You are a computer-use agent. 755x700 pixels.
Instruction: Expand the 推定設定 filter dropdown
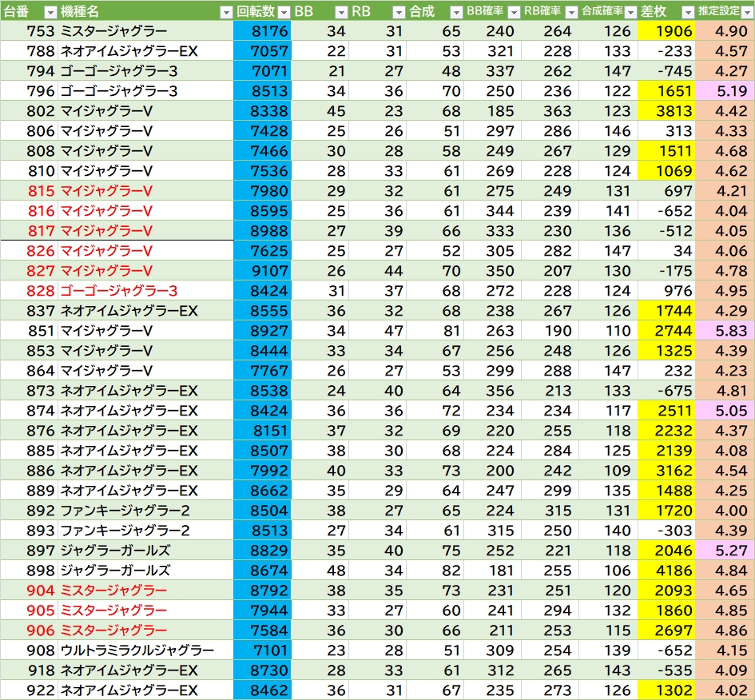[x=745, y=12]
